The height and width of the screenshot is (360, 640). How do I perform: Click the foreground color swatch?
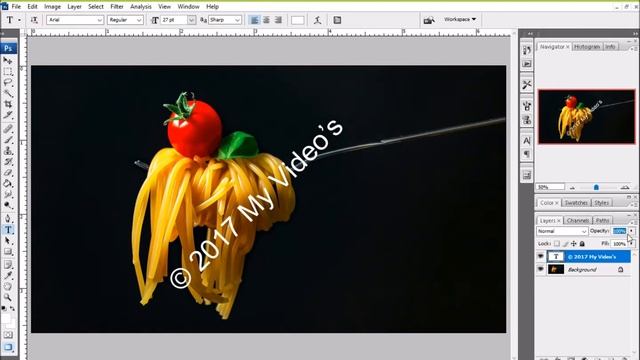[6, 318]
